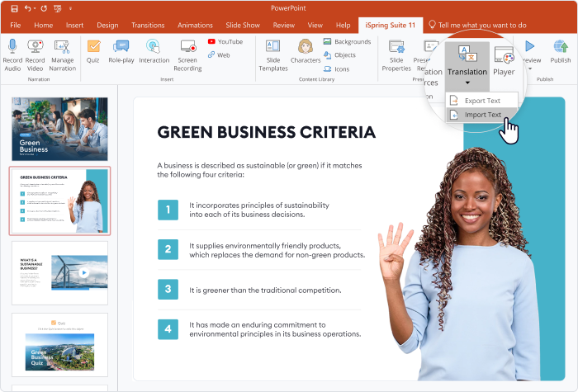Go to the Slide Show tab
The height and width of the screenshot is (392, 578).
point(243,25)
